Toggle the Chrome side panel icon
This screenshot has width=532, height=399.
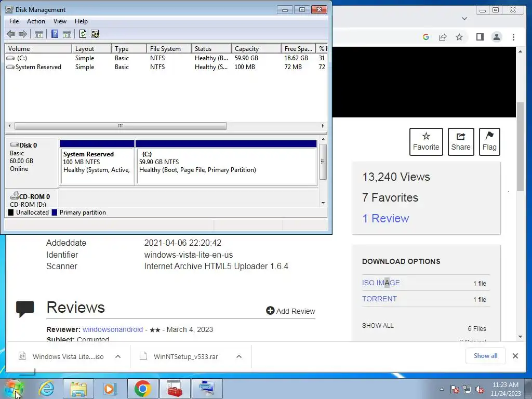point(480,37)
